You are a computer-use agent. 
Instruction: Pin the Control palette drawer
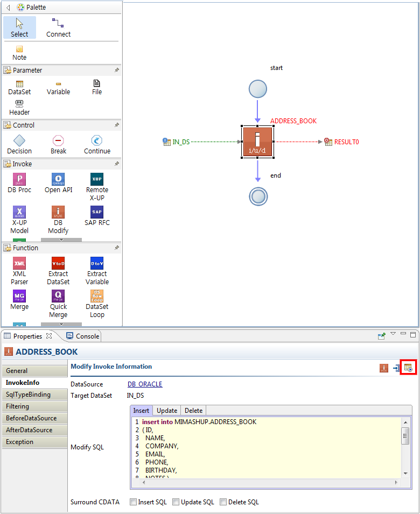click(117, 125)
